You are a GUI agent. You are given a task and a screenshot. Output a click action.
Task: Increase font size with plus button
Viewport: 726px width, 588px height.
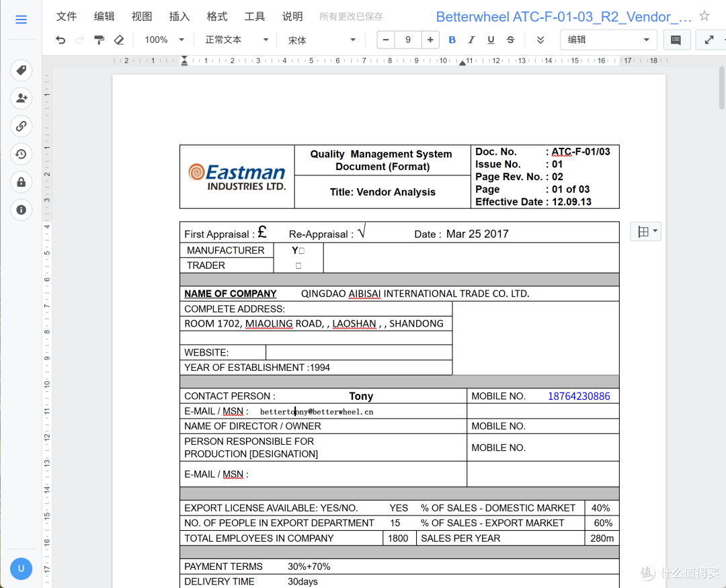point(430,40)
